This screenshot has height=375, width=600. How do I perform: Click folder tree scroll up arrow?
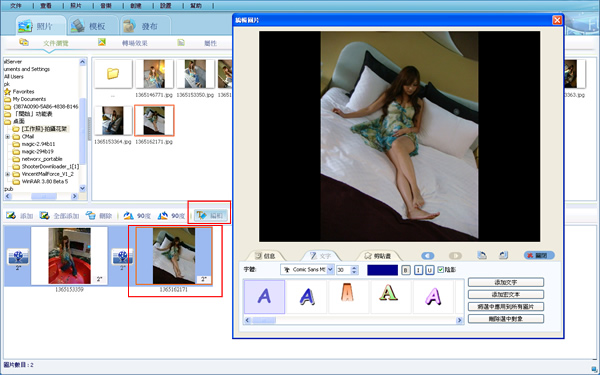pos(83,62)
